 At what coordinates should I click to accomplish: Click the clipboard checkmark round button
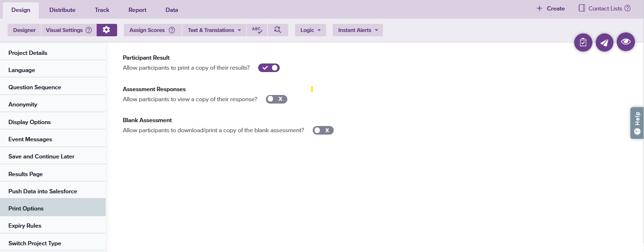coord(583,42)
